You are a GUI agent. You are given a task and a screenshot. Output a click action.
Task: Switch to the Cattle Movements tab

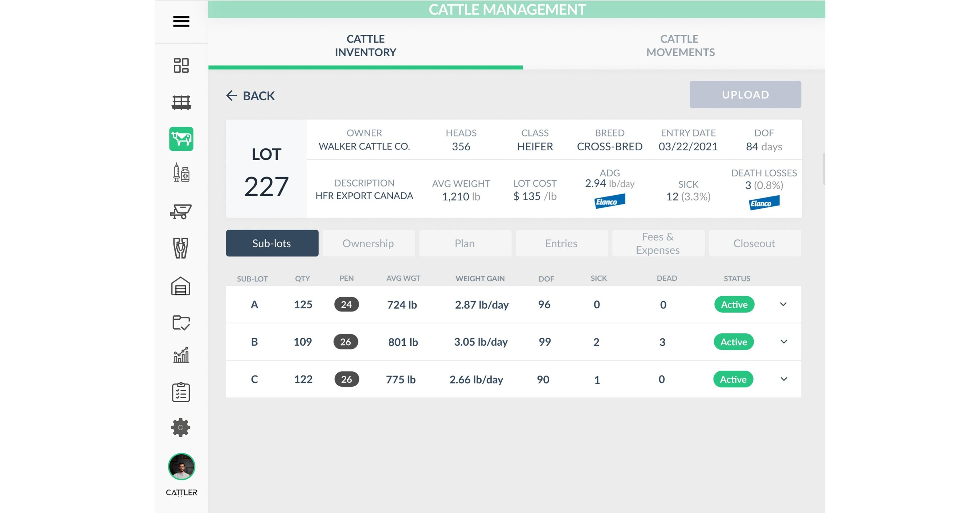[679, 46]
